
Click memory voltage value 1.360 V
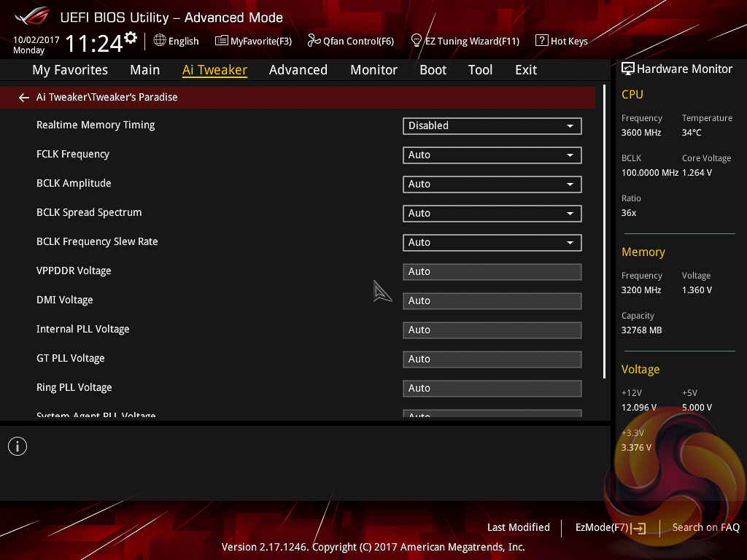(x=697, y=290)
